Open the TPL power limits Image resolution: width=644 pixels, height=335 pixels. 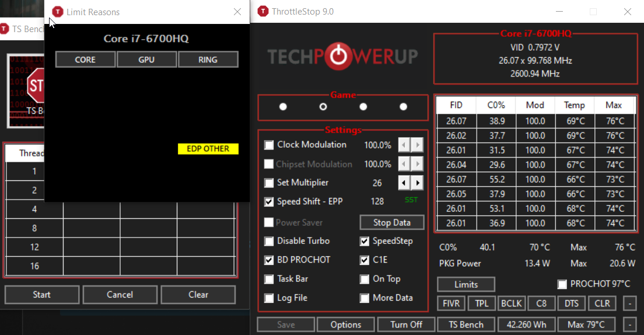pos(482,303)
